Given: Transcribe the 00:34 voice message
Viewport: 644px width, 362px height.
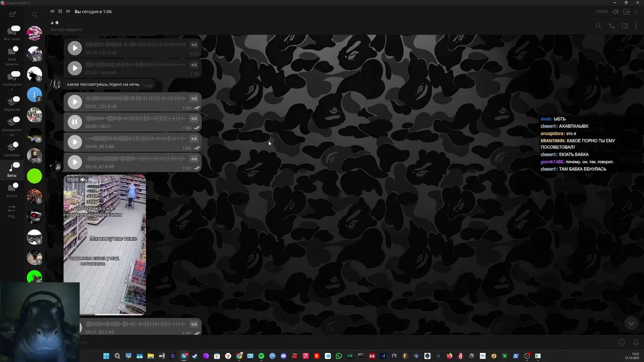Looking at the screenshot, I should tap(194, 45).
